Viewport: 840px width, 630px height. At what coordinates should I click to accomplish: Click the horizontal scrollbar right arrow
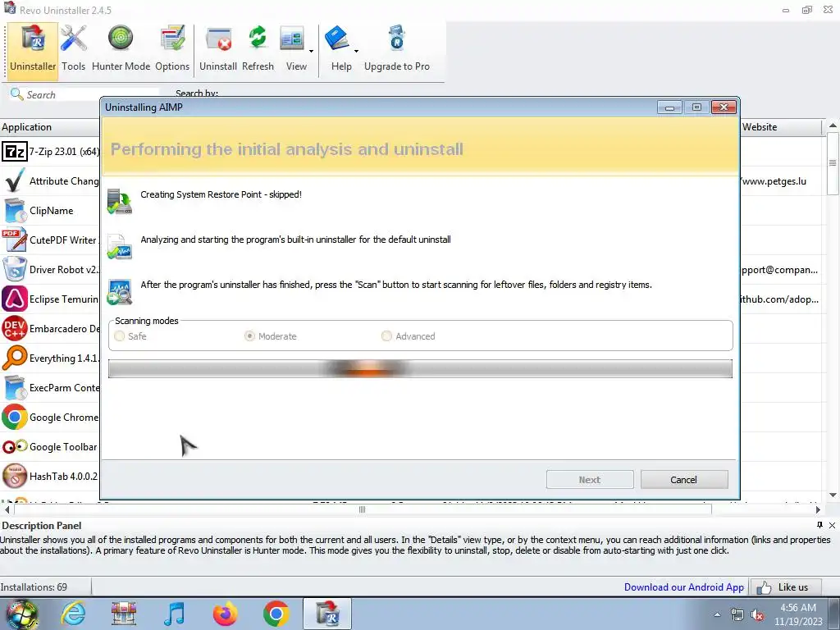pos(818,509)
